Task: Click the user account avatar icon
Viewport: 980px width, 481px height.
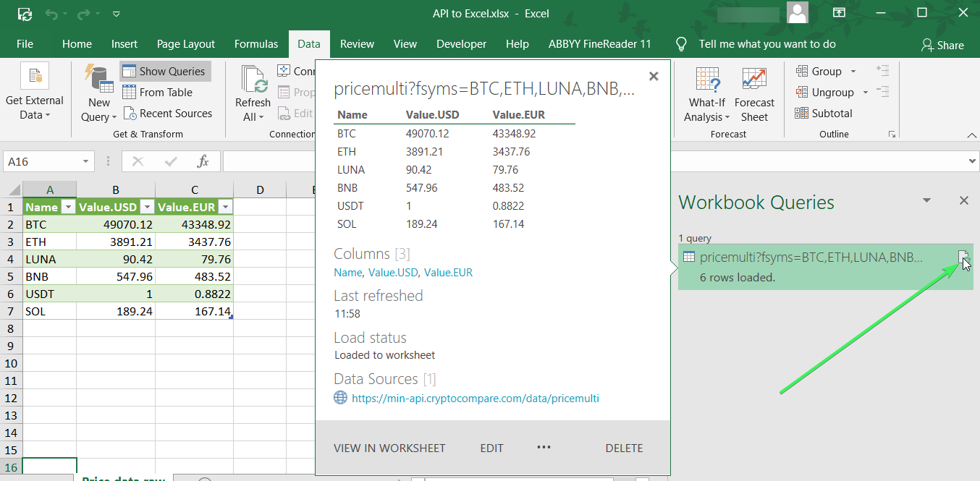Action: point(797,13)
